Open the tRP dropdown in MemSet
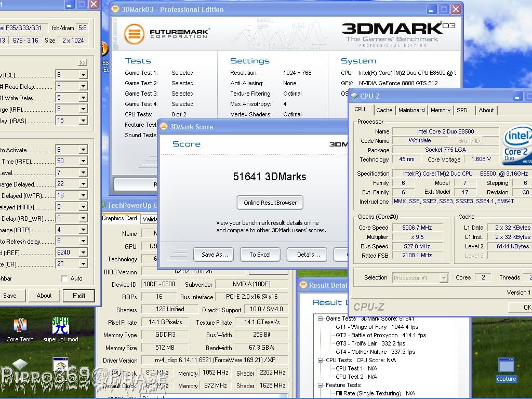532x399 pixels. click(83, 109)
